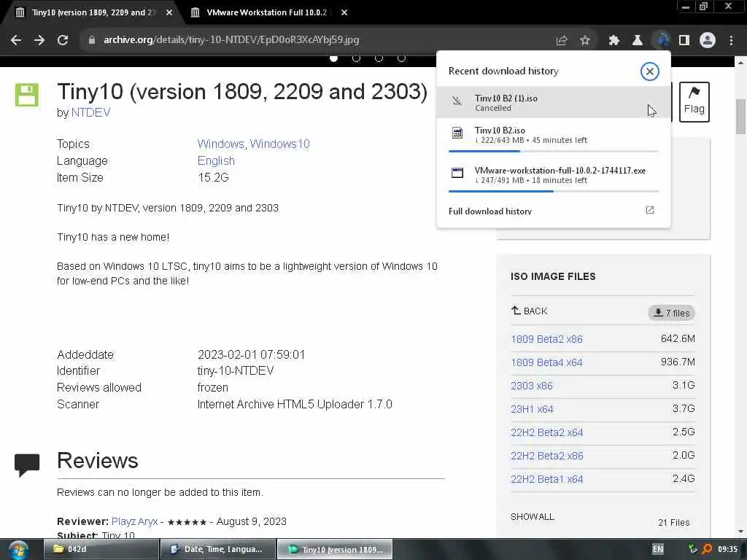Open Chrome Labs flask icon

click(637, 41)
